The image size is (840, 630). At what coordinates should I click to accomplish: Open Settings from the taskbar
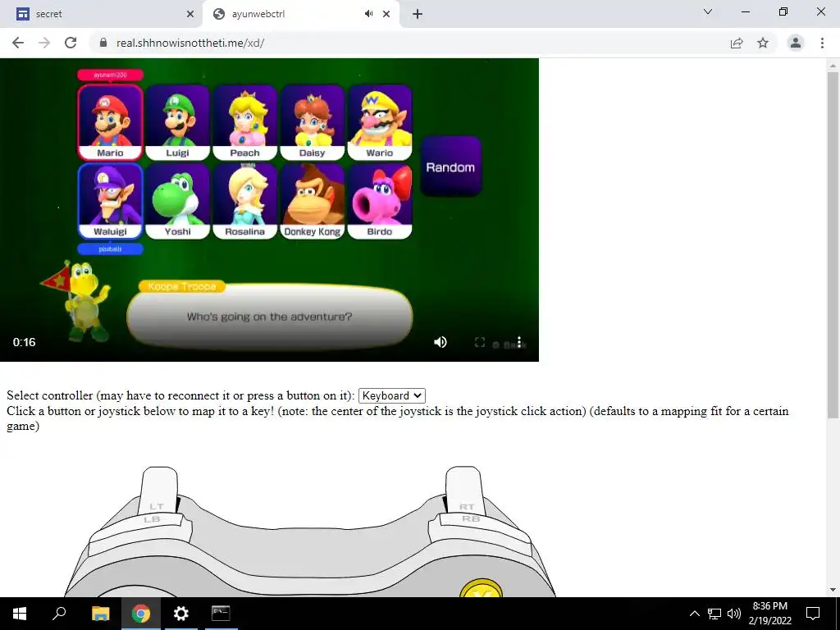181,614
